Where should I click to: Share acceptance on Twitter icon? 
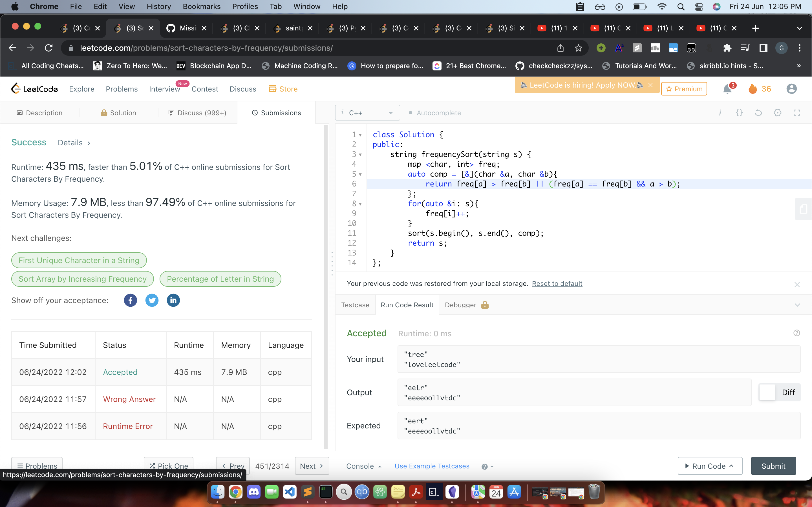point(152,300)
